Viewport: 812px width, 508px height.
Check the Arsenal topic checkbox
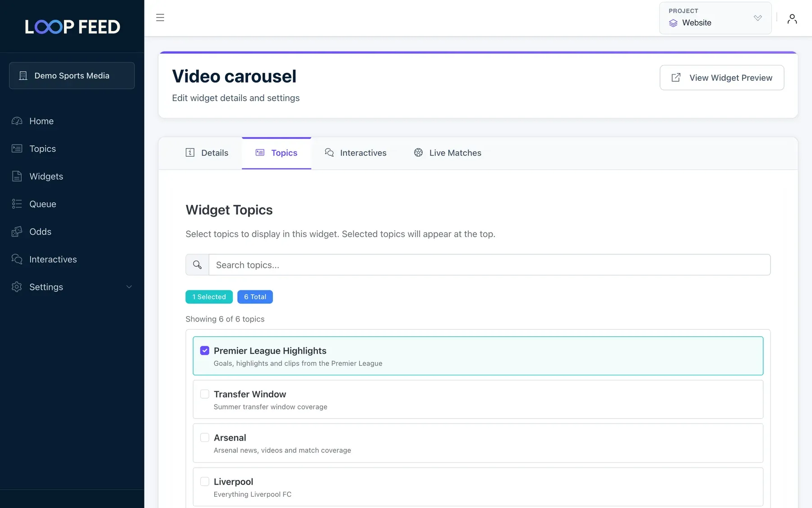pos(204,438)
